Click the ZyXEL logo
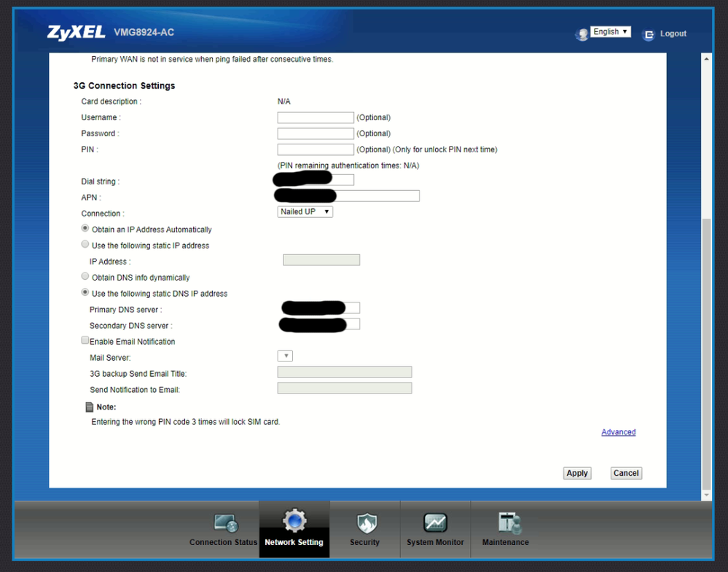728x572 pixels. tap(77, 33)
